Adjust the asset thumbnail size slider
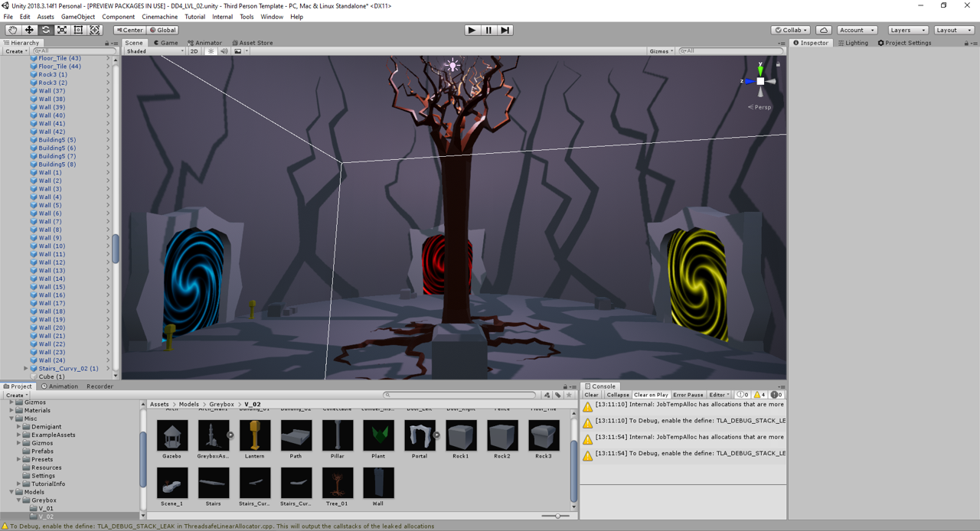The image size is (980, 531). [557, 516]
